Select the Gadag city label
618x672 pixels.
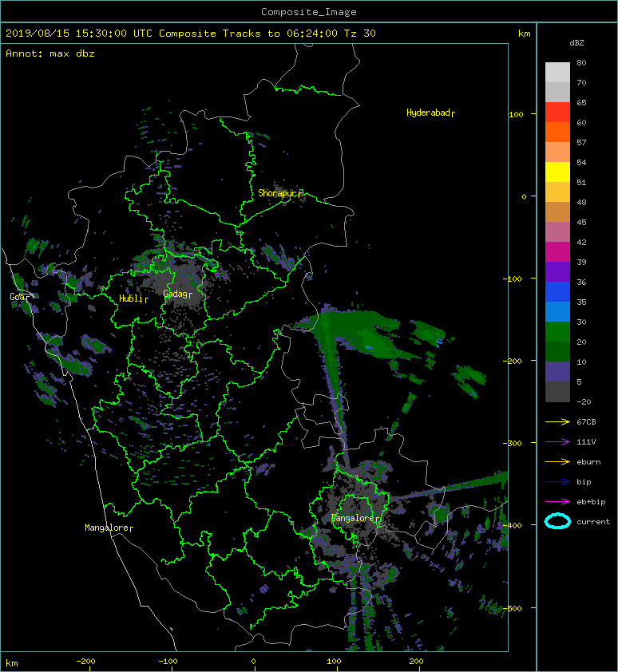176,294
